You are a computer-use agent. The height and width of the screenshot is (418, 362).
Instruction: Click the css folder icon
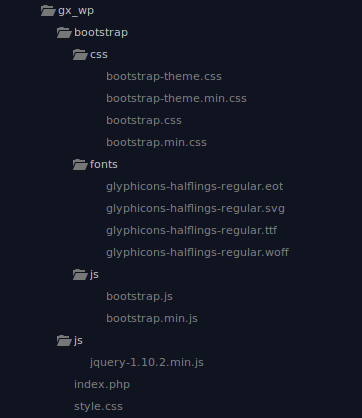tap(80, 55)
